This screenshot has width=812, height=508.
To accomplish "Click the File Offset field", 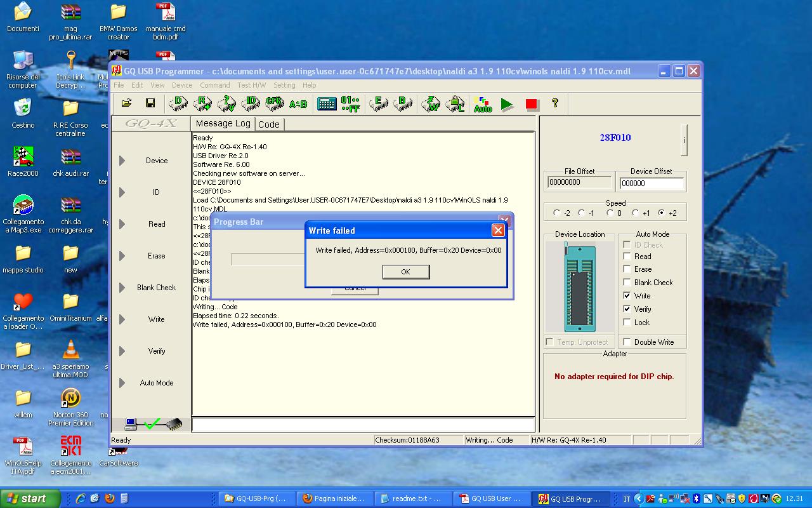I will pyautogui.click(x=580, y=183).
